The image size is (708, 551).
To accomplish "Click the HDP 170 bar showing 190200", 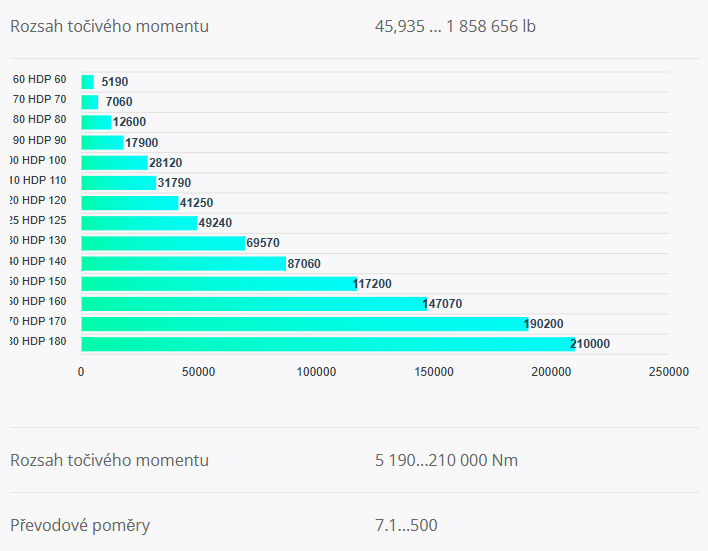I will [x=305, y=324].
